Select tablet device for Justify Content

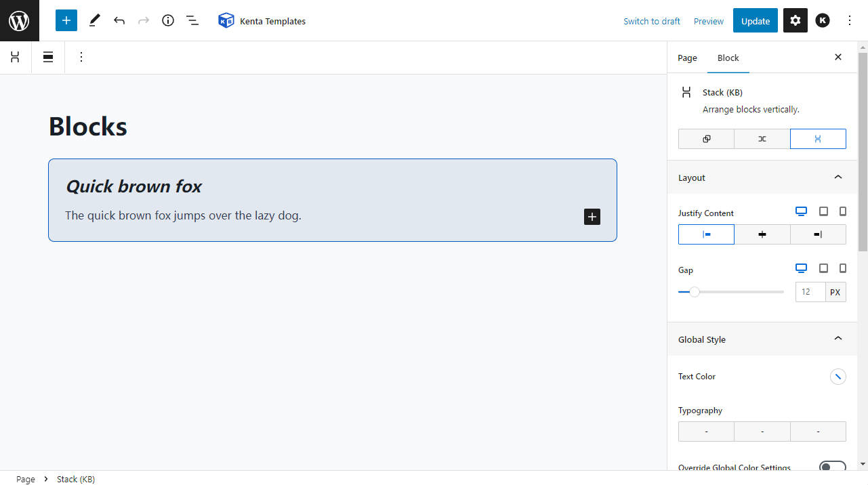(823, 211)
